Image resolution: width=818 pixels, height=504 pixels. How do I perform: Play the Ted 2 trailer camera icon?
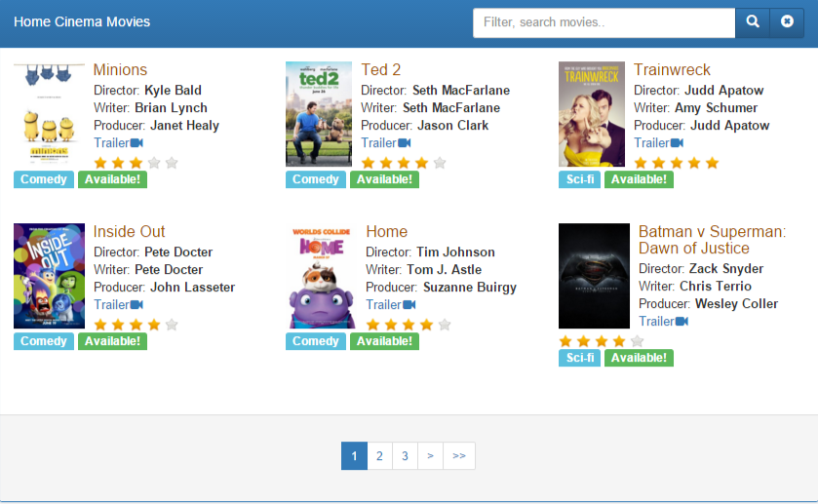click(x=405, y=143)
